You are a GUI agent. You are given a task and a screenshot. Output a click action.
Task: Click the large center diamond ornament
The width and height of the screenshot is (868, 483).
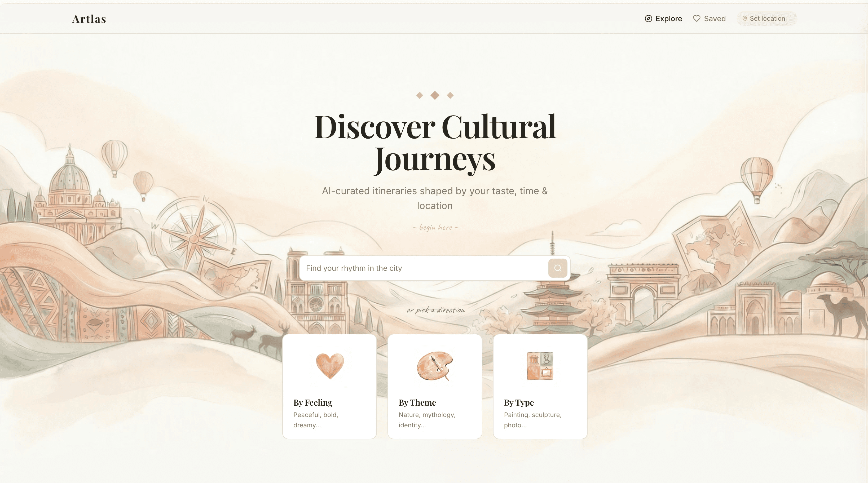pyautogui.click(x=435, y=95)
